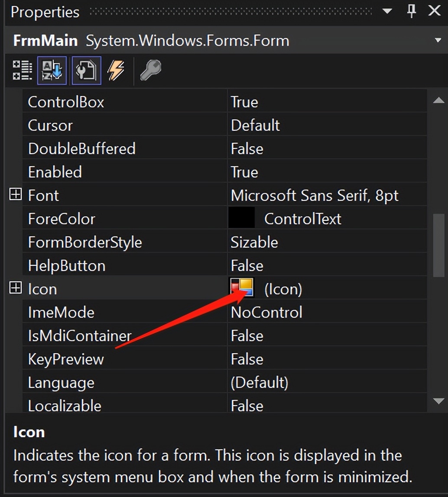Click the Property Pages wrench icon
This screenshot has height=497, width=448.
pos(151,70)
